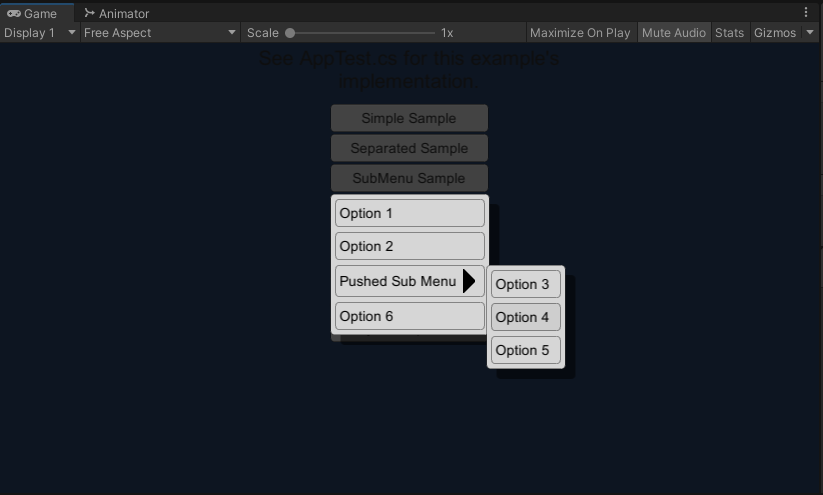Toggle the Stats overlay
This screenshot has width=823, height=495.
click(x=730, y=33)
